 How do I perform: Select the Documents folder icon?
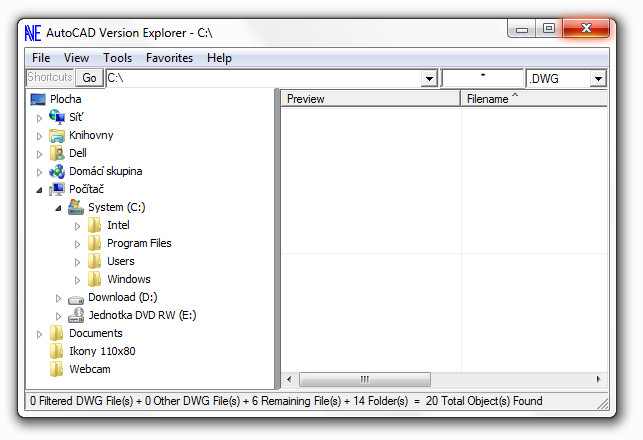click(57, 333)
